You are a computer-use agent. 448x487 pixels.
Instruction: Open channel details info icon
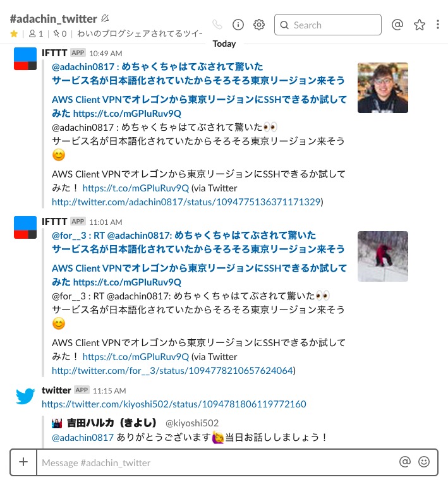pyautogui.click(x=238, y=25)
